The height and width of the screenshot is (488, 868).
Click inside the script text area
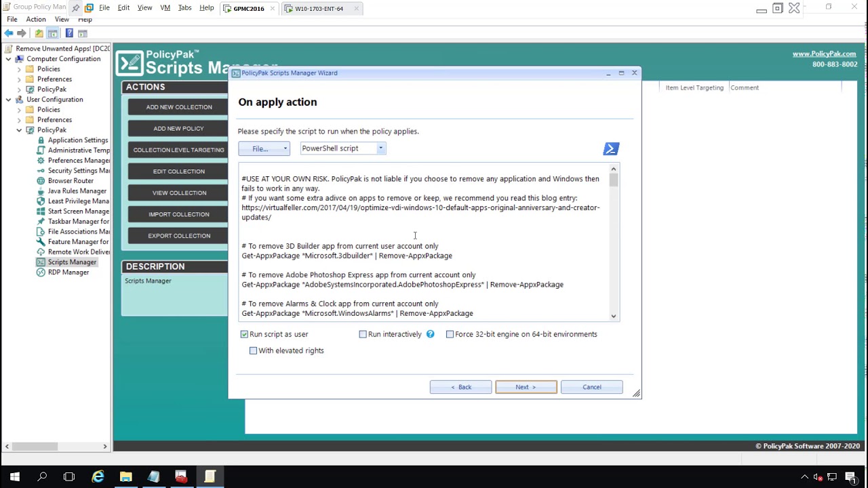[424, 241]
